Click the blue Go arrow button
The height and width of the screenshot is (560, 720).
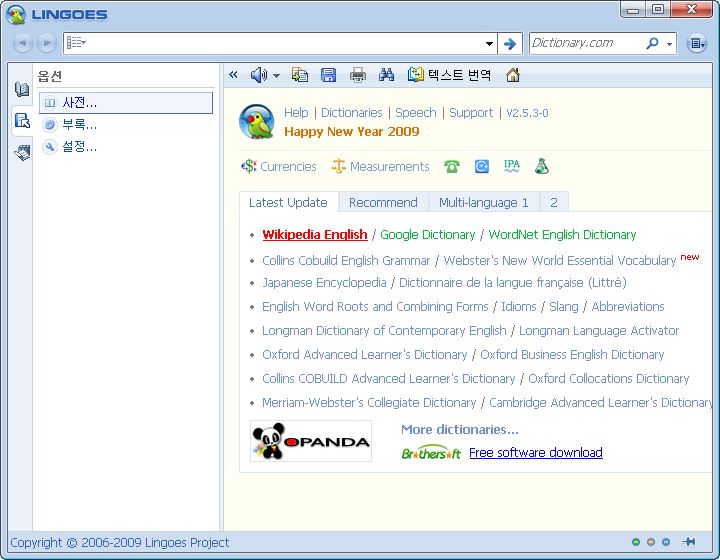(x=510, y=44)
